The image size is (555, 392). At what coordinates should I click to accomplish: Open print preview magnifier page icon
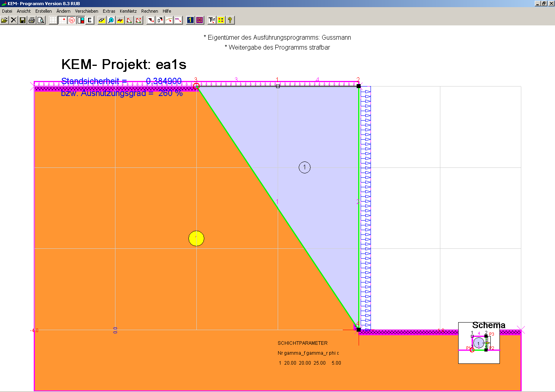pyautogui.click(x=41, y=20)
